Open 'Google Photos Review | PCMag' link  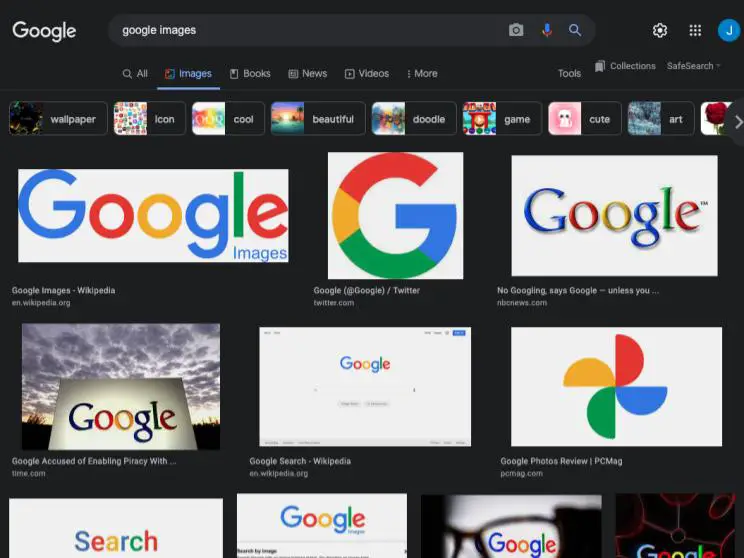[561, 461]
